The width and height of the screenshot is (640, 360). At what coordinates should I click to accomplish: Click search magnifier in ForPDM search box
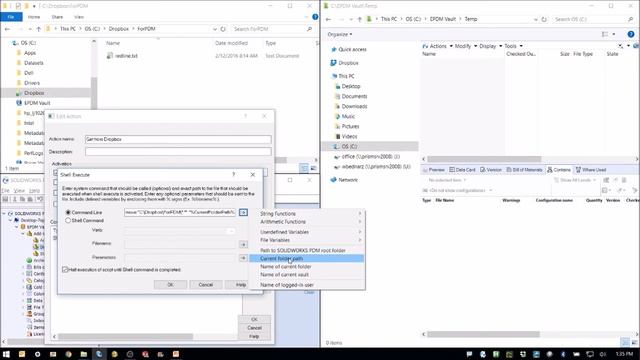click(x=309, y=29)
